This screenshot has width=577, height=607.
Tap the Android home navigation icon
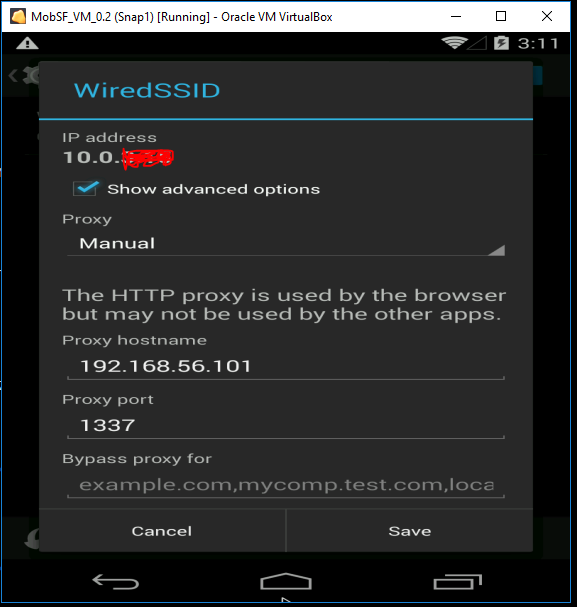(x=286, y=581)
